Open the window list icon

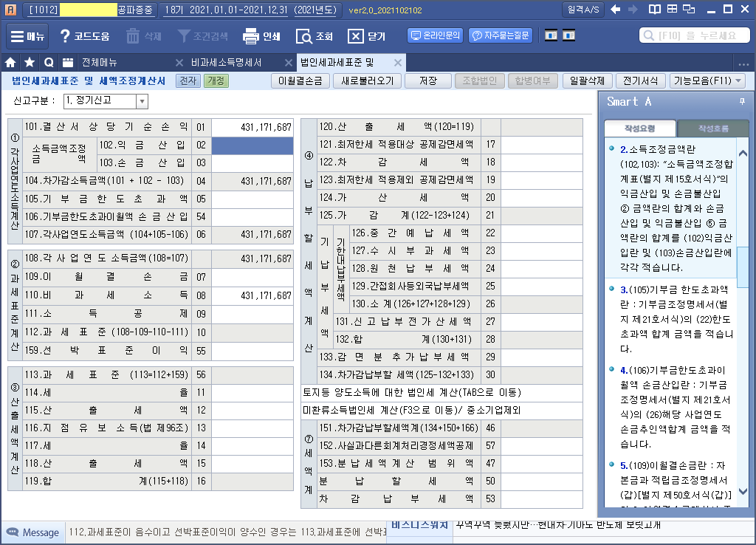click(67, 62)
